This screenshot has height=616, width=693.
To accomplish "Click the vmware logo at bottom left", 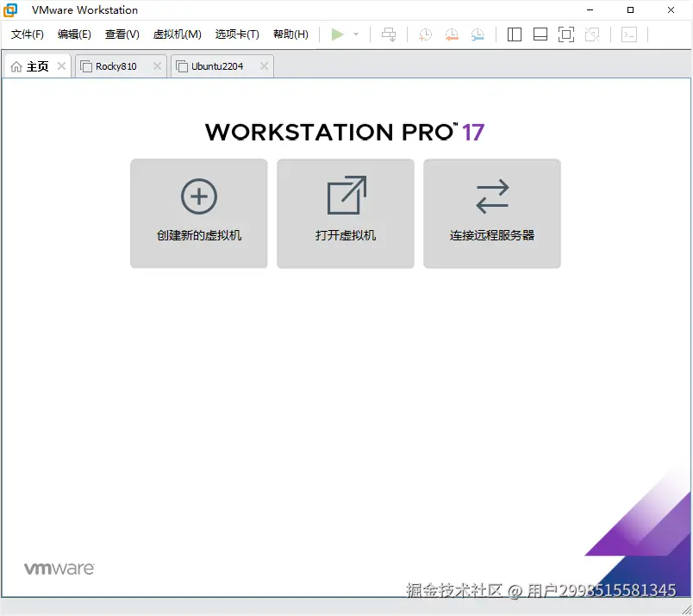I will [x=59, y=569].
